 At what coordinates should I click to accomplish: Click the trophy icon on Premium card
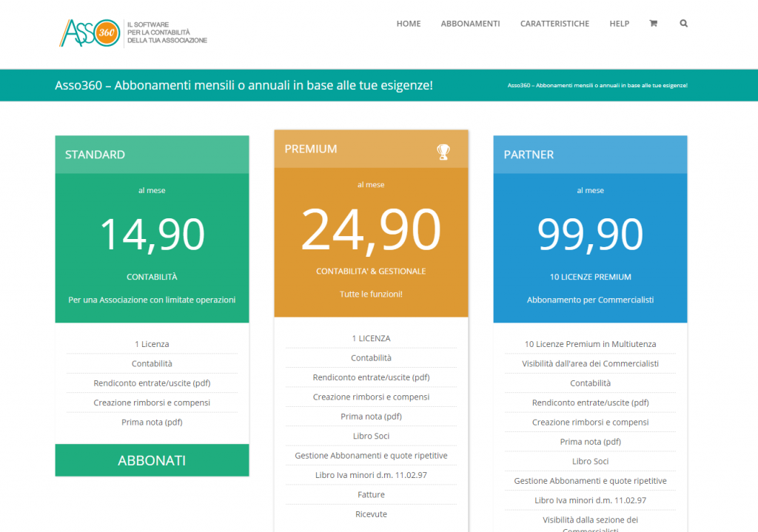pos(443,152)
